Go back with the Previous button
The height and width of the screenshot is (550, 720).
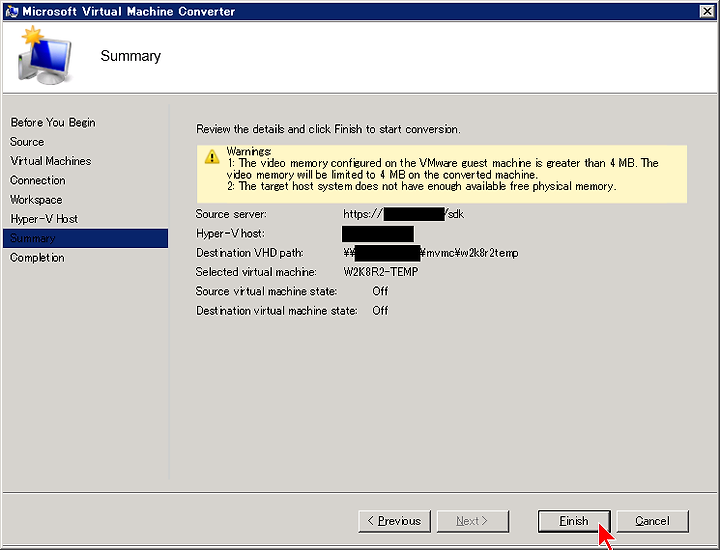click(x=394, y=521)
